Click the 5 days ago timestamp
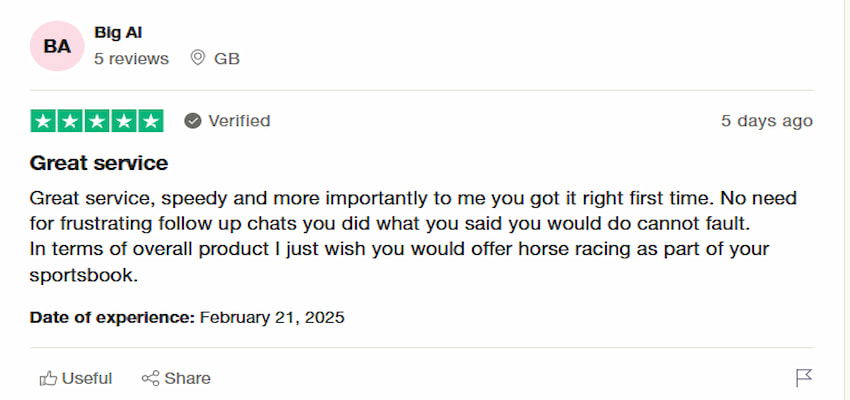850x400 pixels. (x=767, y=121)
